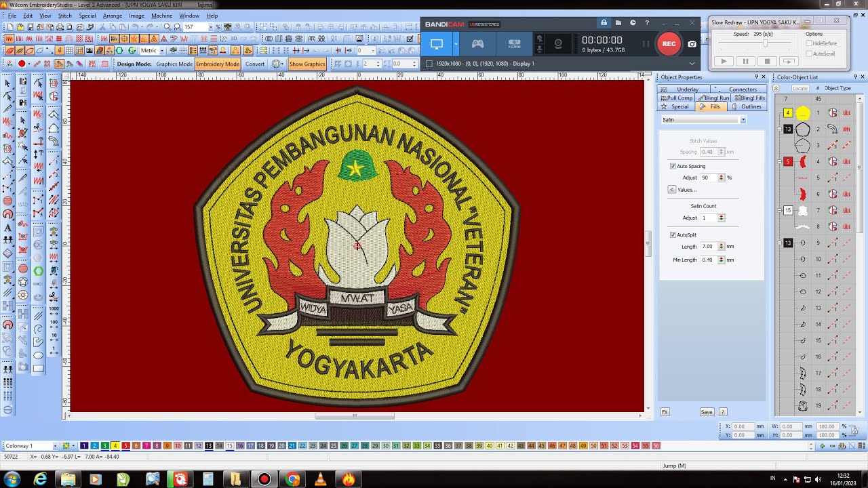Image resolution: width=868 pixels, height=488 pixels.
Task: Select red color 5 in palette bar
Action: click(x=125, y=446)
